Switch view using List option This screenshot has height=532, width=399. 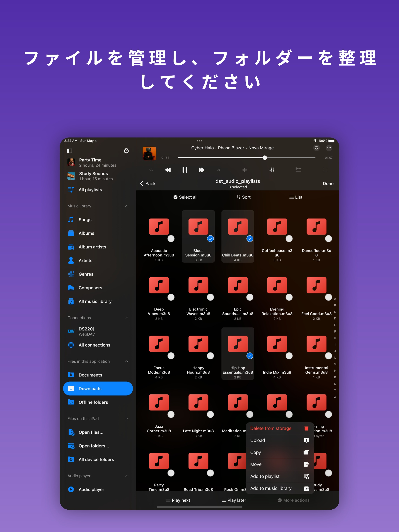click(296, 197)
